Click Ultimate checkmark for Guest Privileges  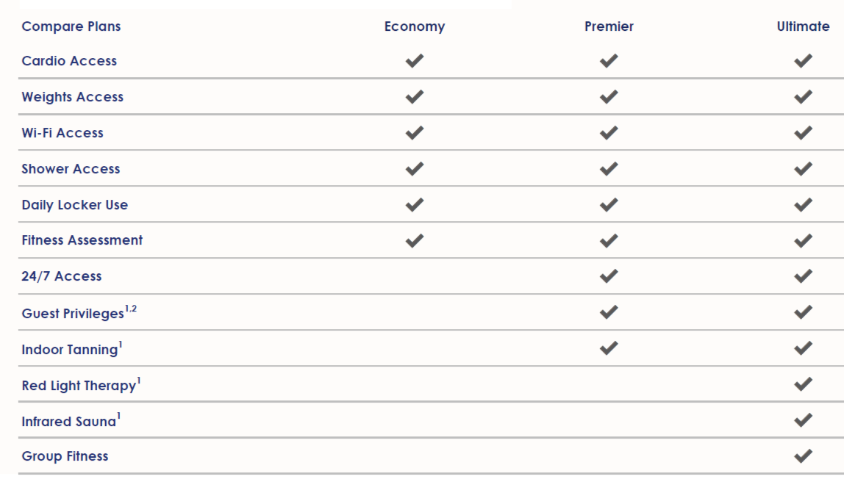click(803, 312)
